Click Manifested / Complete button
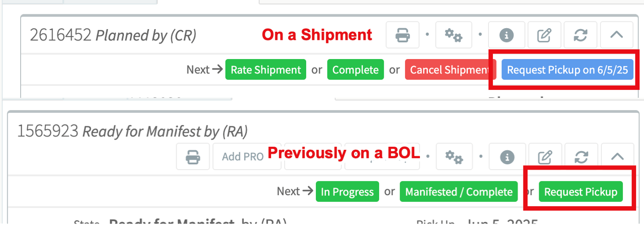The image size is (644, 230). (458, 192)
